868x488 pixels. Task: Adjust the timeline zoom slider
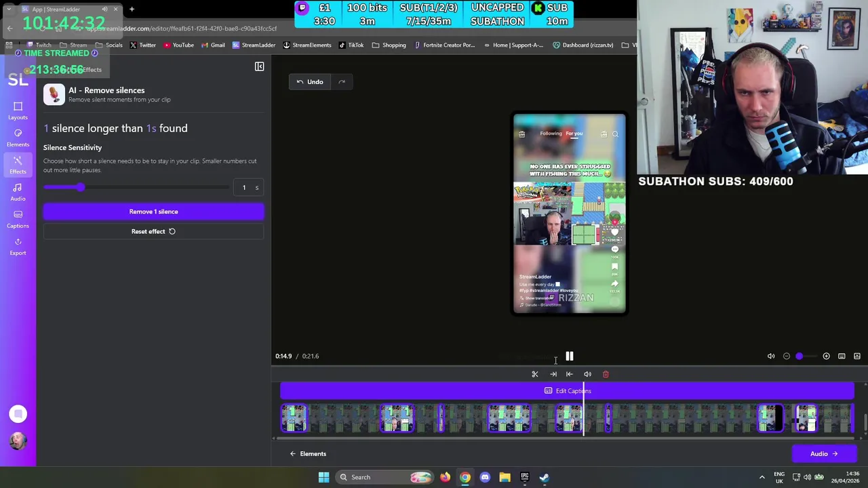tap(800, 356)
